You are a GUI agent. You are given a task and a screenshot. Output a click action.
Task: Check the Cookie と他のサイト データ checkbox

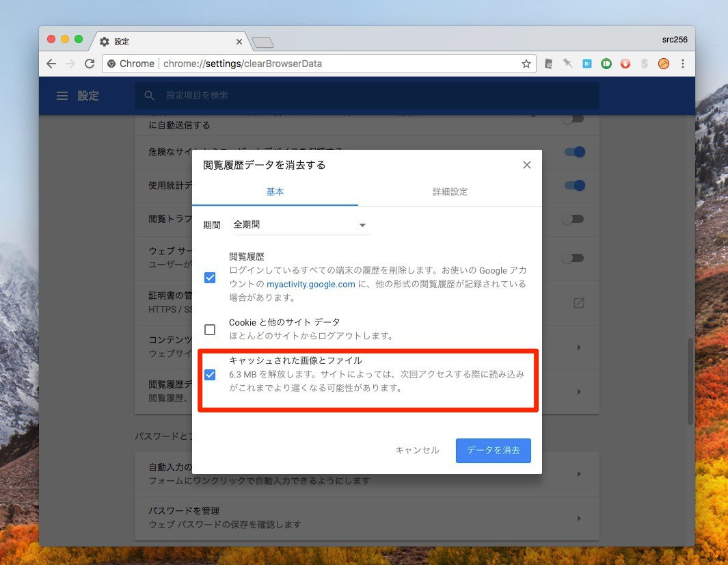coord(210,330)
